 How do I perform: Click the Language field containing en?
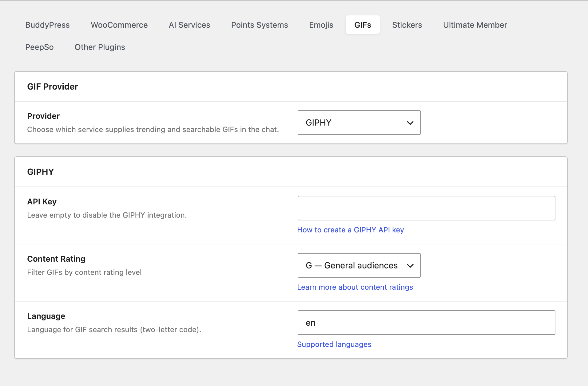coord(426,323)
